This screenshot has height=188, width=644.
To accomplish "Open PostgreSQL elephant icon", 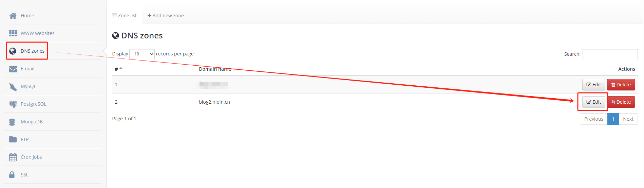I will [13, 104].
